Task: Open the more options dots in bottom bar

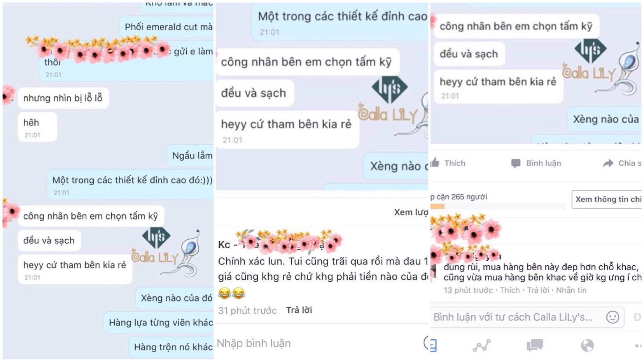Action: 638,345
